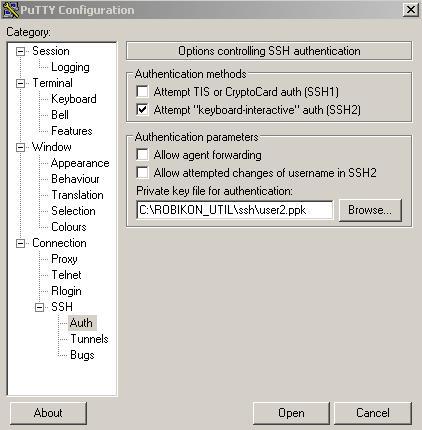
Task: Click the 'Authentication methods' group label
Action: coord(191,74)
